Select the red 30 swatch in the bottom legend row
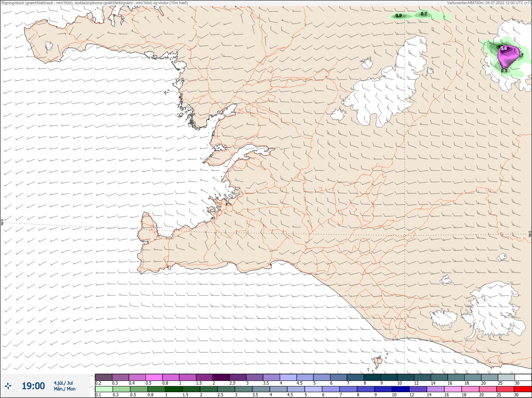Image resolution: width=532 pixels, height=398 pixels. pyautogui.click(x=523, y=389)
